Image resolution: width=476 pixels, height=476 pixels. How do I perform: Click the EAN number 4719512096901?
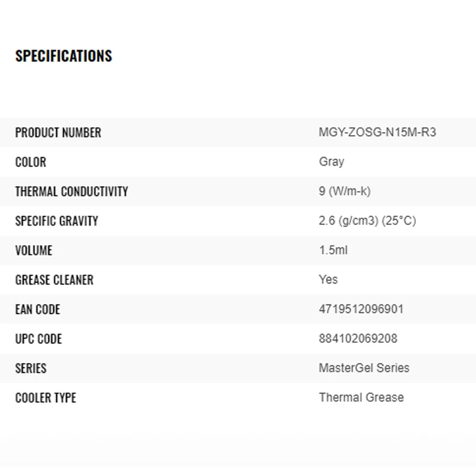point(361,309)
